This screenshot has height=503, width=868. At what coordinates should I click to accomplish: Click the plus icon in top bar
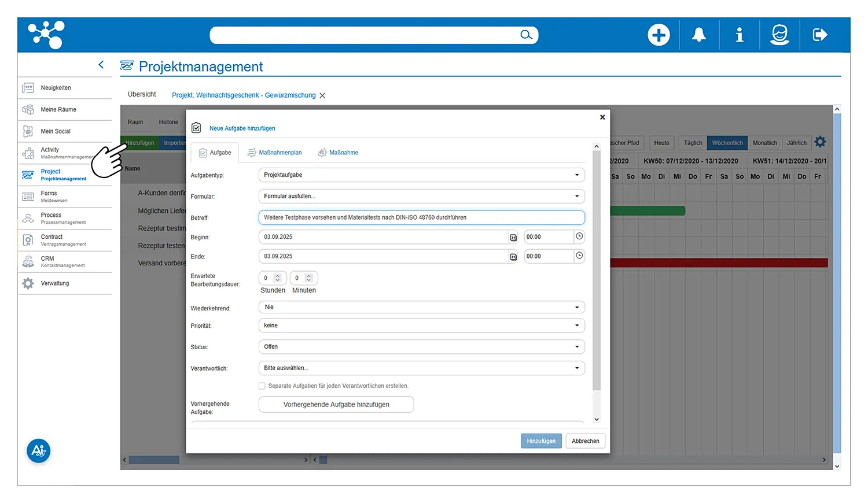click(659, 35)
